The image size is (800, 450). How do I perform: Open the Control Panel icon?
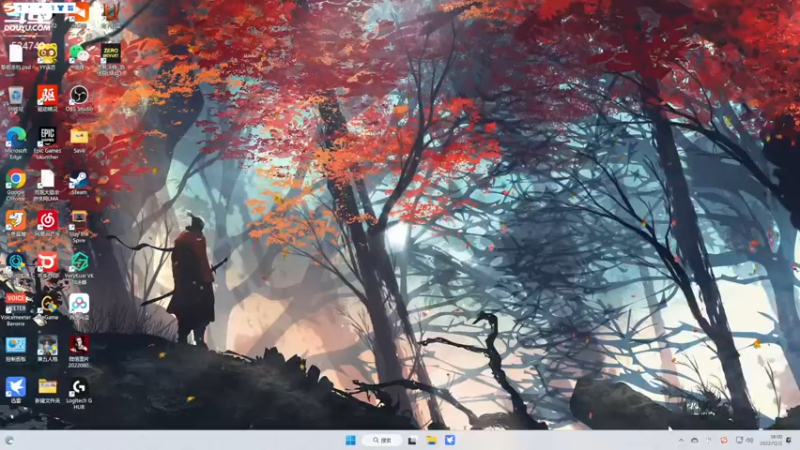coord(16,346)
